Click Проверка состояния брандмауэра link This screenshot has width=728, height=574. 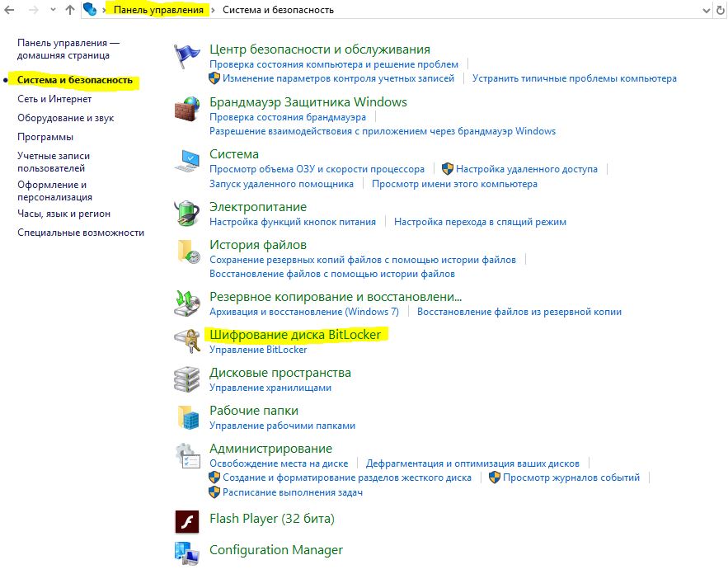(x=288, y=117)
